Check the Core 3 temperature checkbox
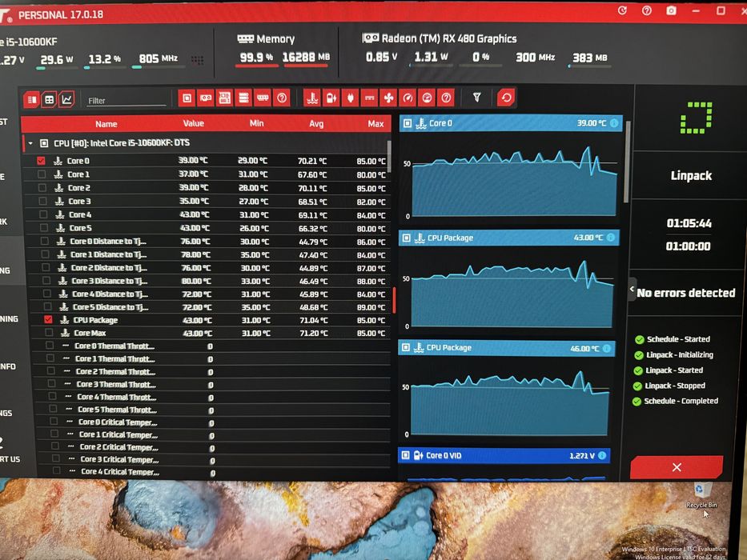This screenshot has height=560, width=747. click(x=43, y=201)
